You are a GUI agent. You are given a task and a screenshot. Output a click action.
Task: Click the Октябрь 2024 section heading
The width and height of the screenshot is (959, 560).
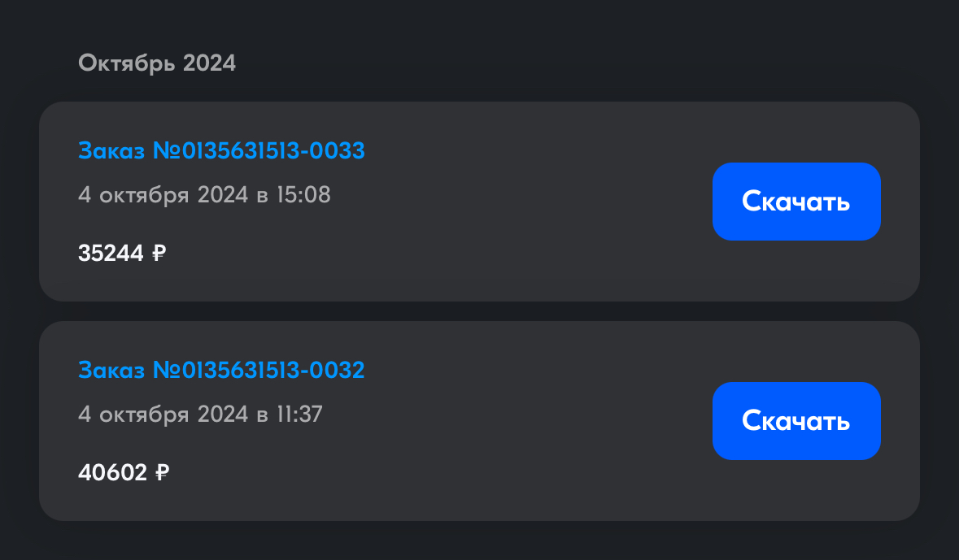[x=157, y=63]
